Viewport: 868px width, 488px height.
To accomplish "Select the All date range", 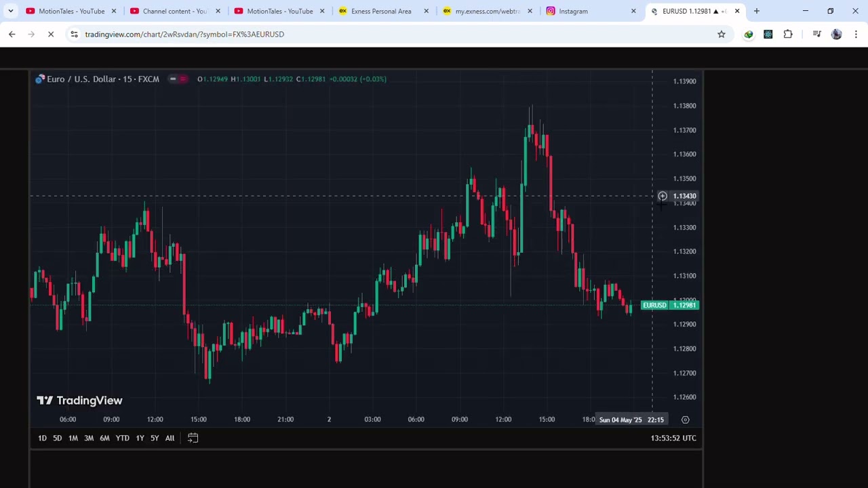I will pyautogui.click(x=170, y=438).
